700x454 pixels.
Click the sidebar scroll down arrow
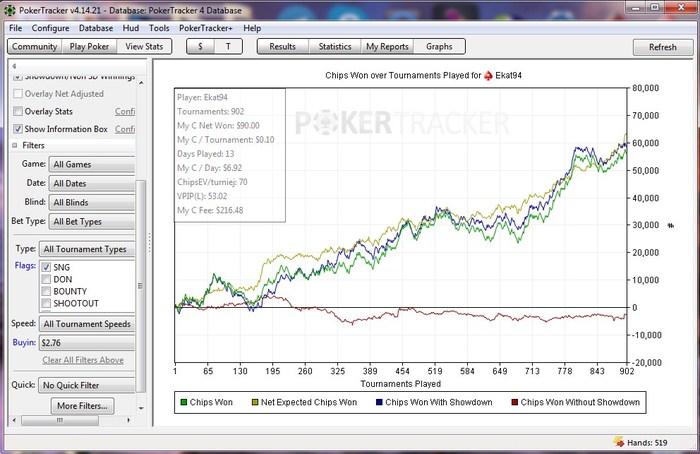click(141, 408)
